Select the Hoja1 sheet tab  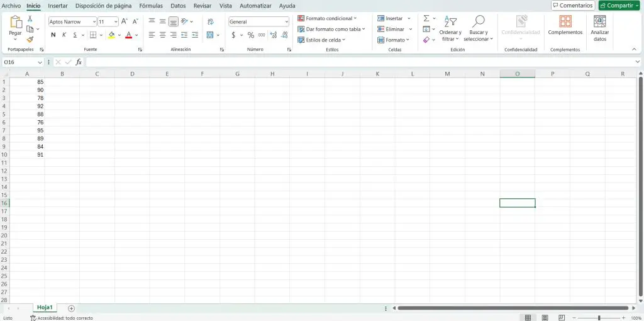(x=45, y=307)
